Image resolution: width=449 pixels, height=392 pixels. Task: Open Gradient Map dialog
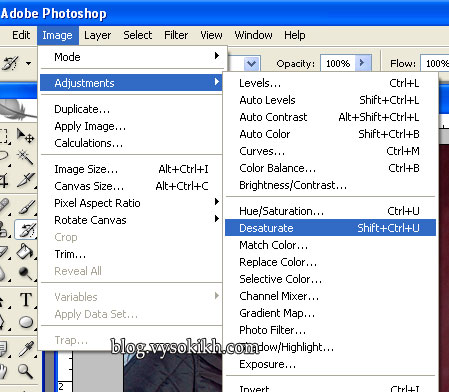[x=330, y=313]
